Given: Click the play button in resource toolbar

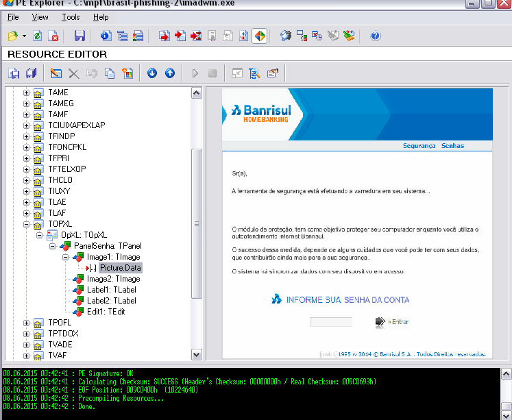Looking at the screenshot, I should pyautogui.click(x=195, y=73).
